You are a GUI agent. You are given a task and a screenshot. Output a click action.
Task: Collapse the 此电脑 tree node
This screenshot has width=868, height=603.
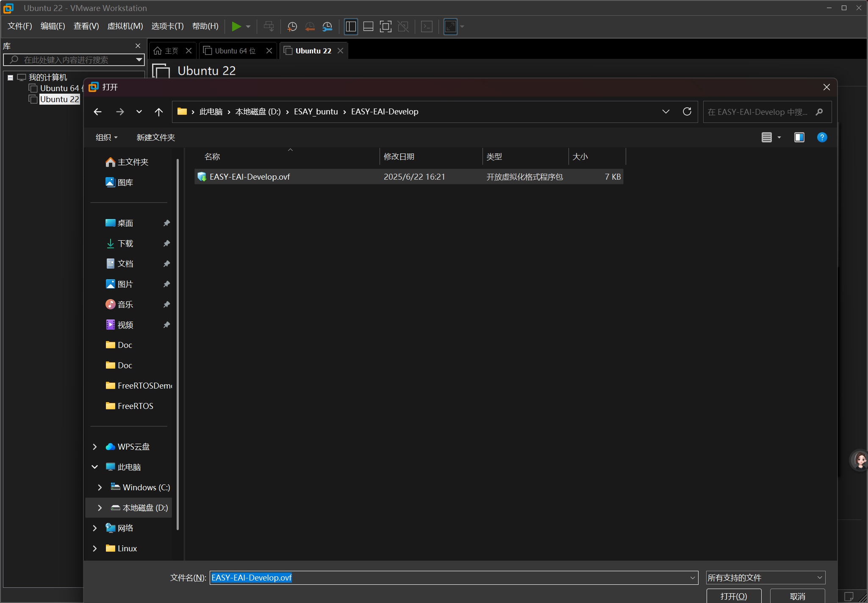(94, 467)
